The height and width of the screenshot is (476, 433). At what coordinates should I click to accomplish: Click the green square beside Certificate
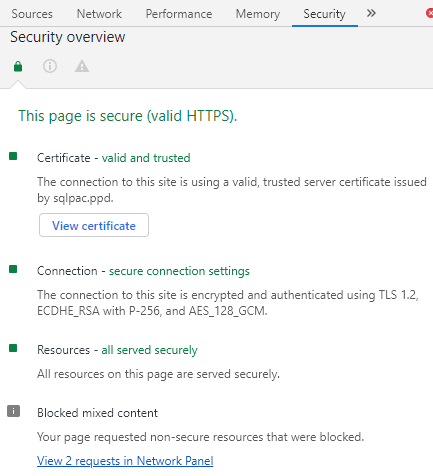(x=13, y=156)
